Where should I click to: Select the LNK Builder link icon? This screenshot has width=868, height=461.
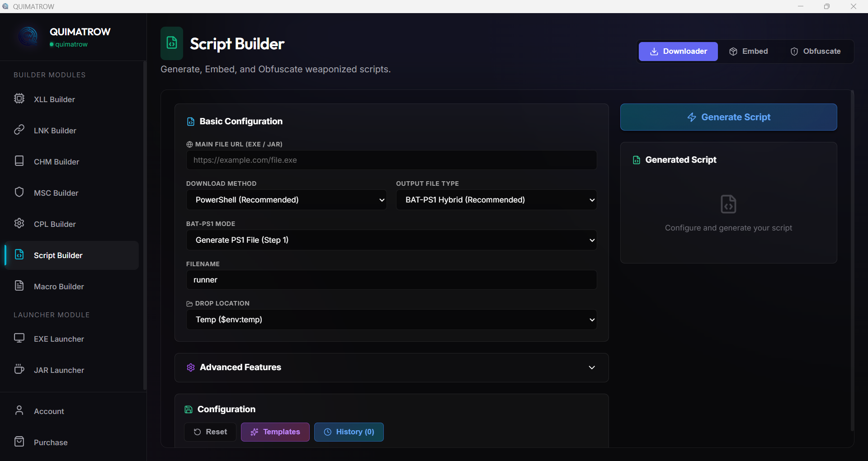[x=19, y=130]
